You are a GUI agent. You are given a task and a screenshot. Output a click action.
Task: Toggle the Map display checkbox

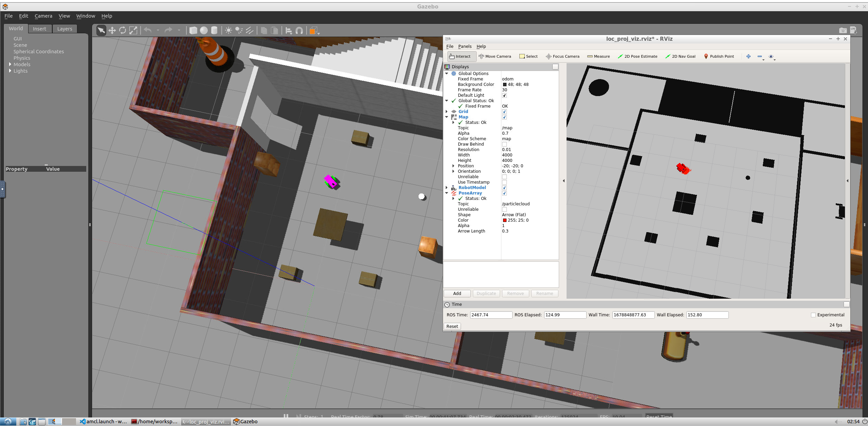tap(504, 117)
